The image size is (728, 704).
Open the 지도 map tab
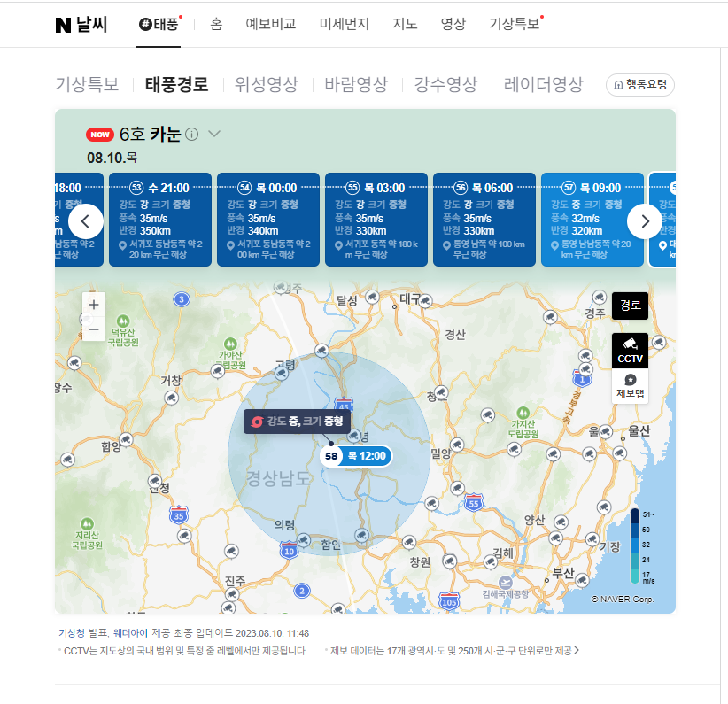point(405,24)
